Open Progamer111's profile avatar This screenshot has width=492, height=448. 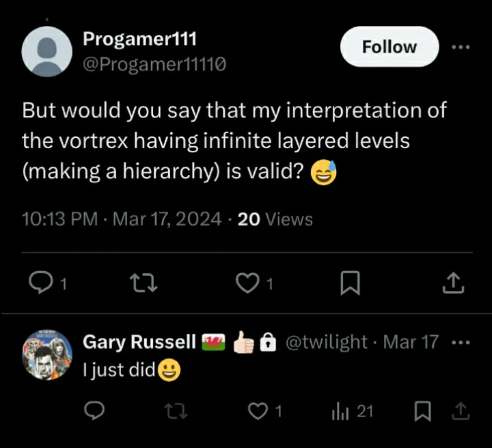pos(46,51)
